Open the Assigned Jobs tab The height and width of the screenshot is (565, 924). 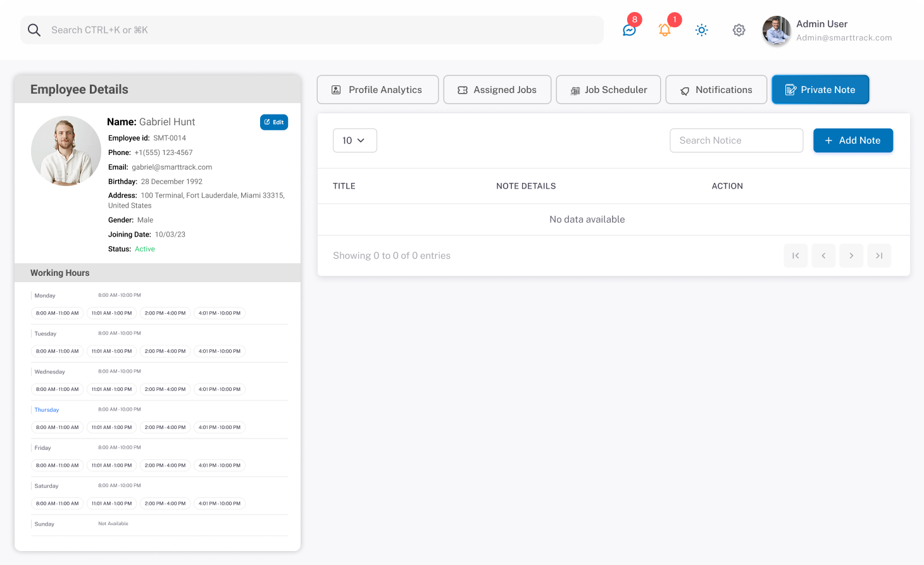click(x=497, y=90)
